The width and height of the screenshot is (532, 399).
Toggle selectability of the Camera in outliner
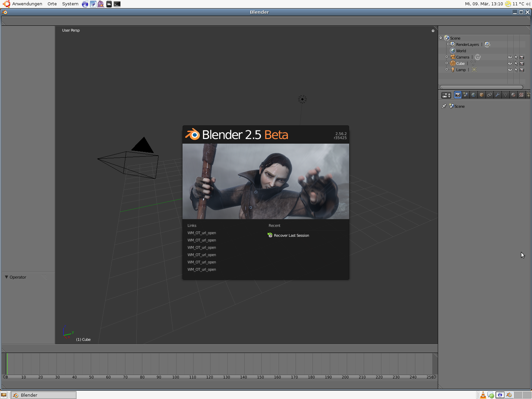pyautogui.click(x=516, y=57)
